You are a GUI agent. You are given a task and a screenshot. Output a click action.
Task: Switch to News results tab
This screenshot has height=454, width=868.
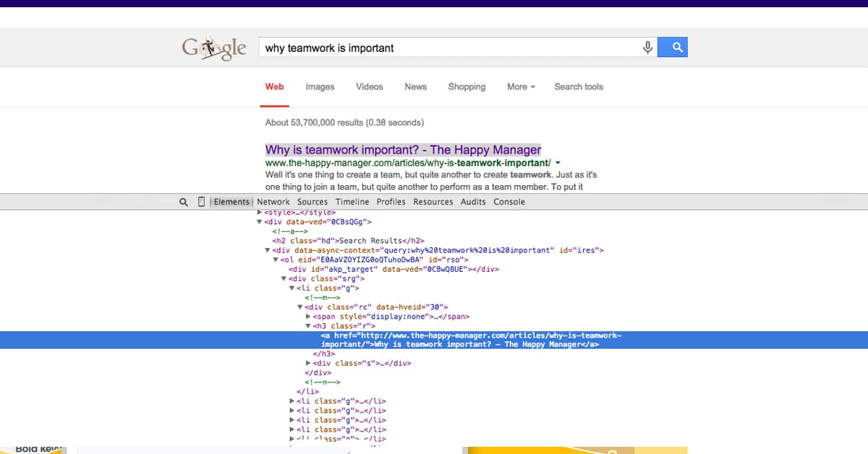[415, 87]
